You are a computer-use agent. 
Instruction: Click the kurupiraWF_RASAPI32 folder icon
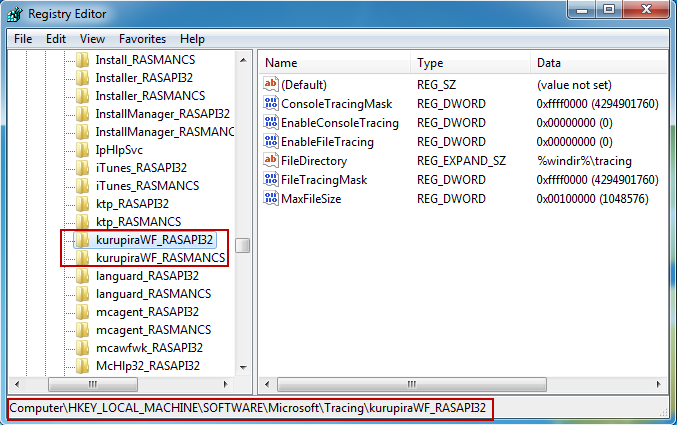pos(82,240)
